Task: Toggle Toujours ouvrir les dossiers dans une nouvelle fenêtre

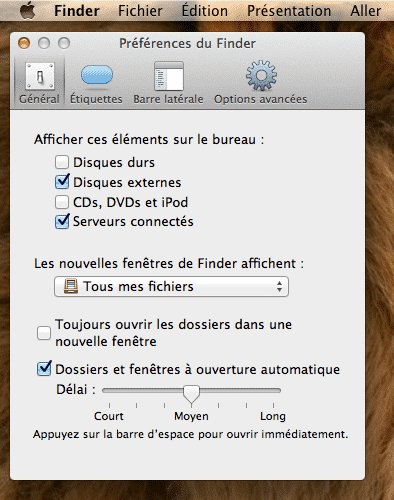Action: (x=44, y=333)
